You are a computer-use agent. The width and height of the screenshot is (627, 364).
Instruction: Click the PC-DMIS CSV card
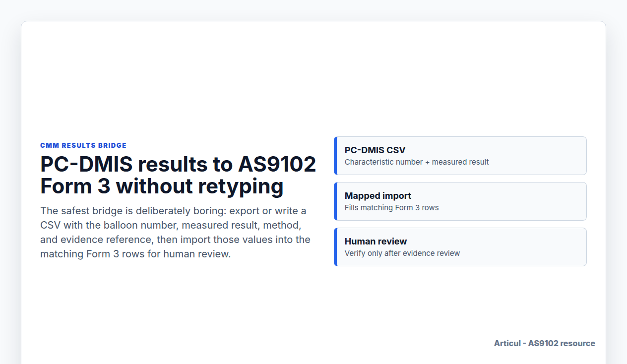460,156
